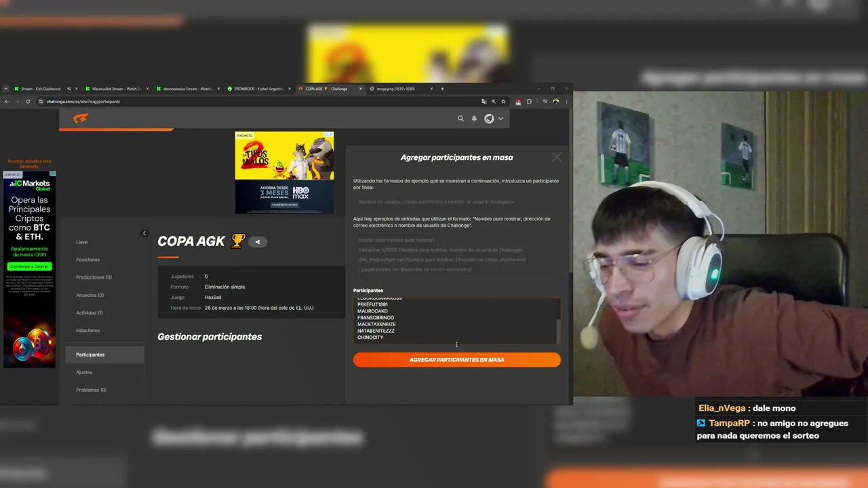868x488 pixels.
Task: Select Participantes in the sidebar
Action: (104, 354)
